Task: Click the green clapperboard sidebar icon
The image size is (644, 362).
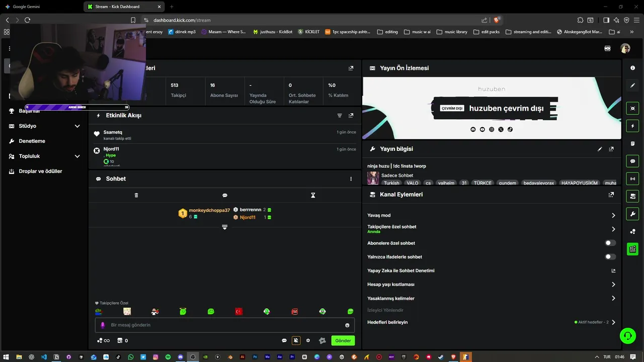Action: click(632, 249)
